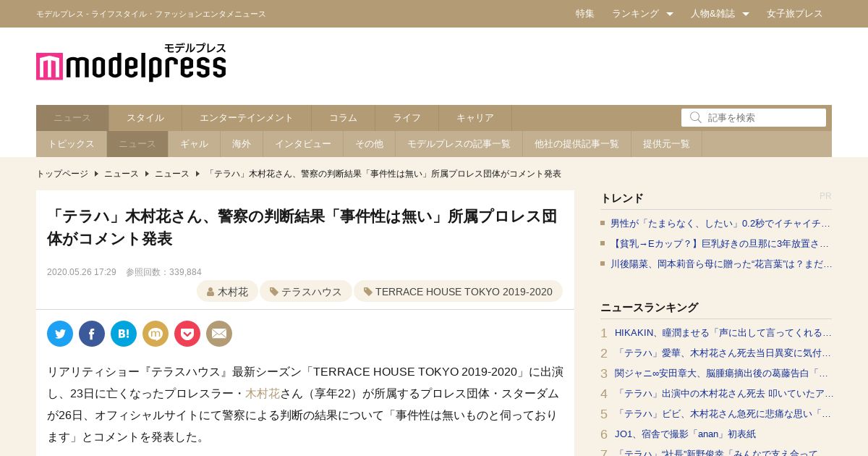
Task: Open 他社の提供記事一覧 sub-tab
Action: [x=577, y=144]
